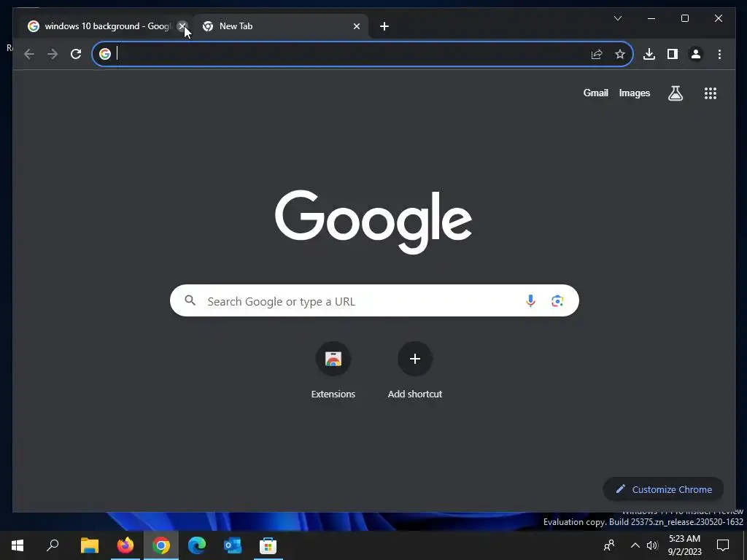747x560 pixels.
Task: Close the New Tab tab
Action: [356, 26]
